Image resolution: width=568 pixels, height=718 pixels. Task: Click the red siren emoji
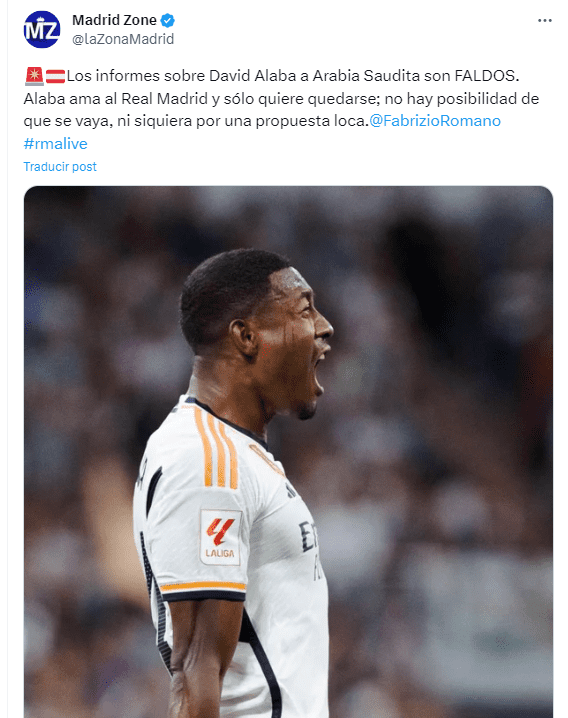[34, 76]
